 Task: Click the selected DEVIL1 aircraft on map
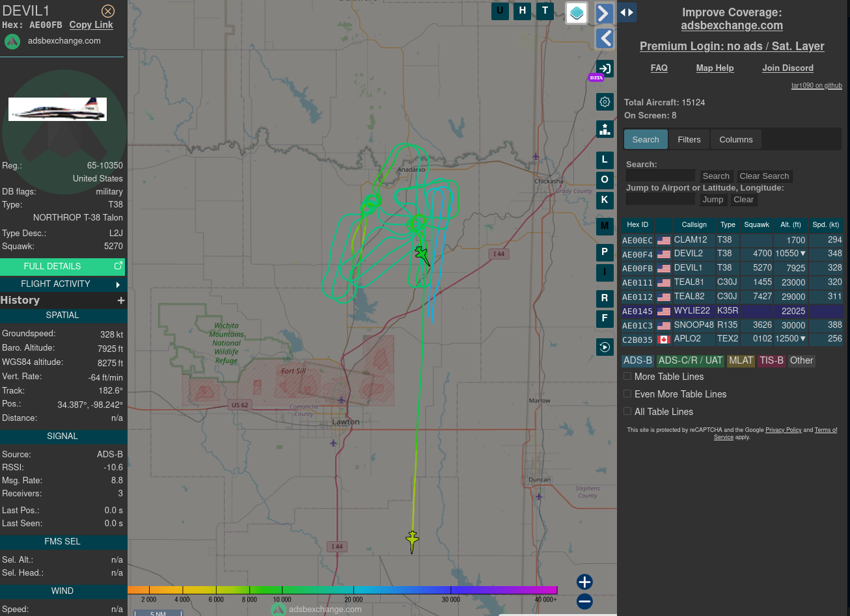412,541
